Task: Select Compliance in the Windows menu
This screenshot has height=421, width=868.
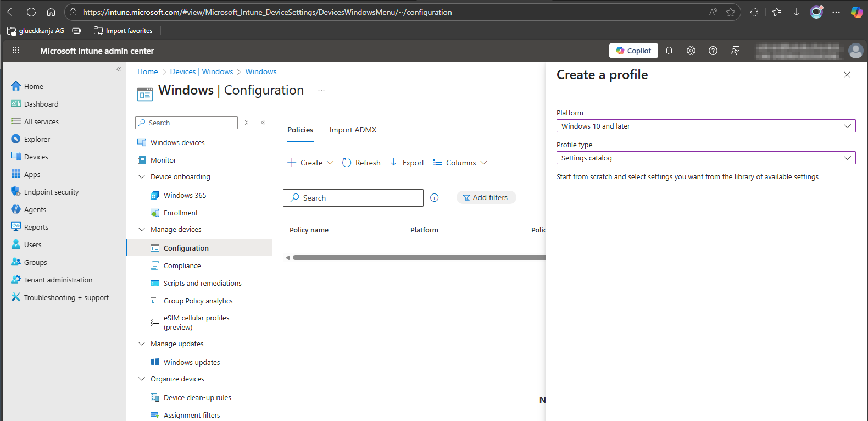Action: [x=182, y=265]
